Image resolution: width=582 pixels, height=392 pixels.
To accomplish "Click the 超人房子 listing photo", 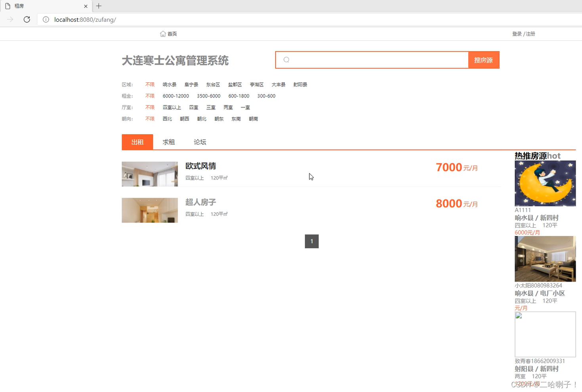I will click(x=150, y=210).
